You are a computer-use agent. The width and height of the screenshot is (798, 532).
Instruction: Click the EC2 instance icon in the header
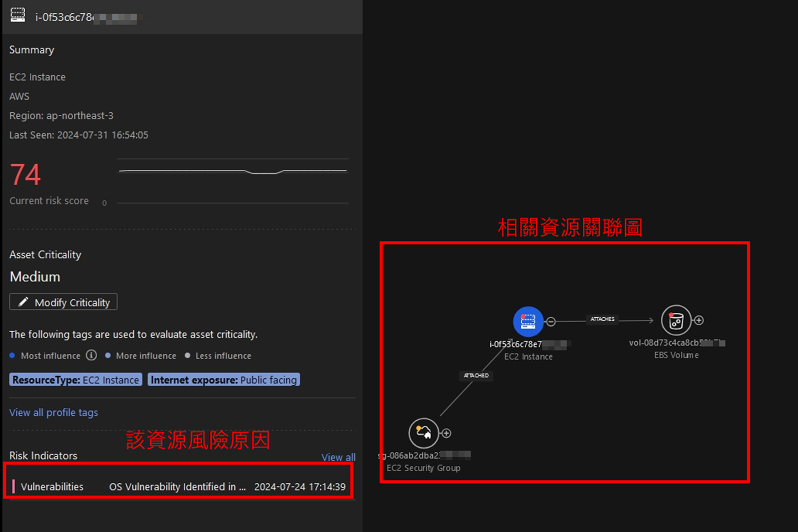[x=18, y=15]
